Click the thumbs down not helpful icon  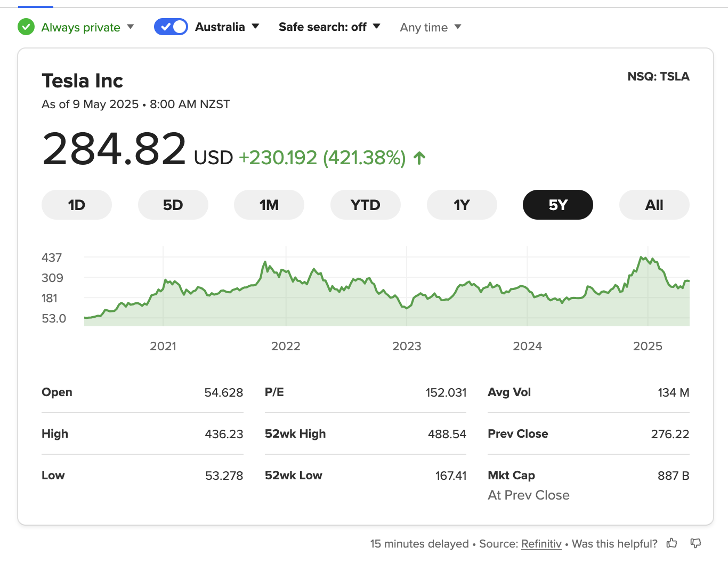tap(695, 543)
